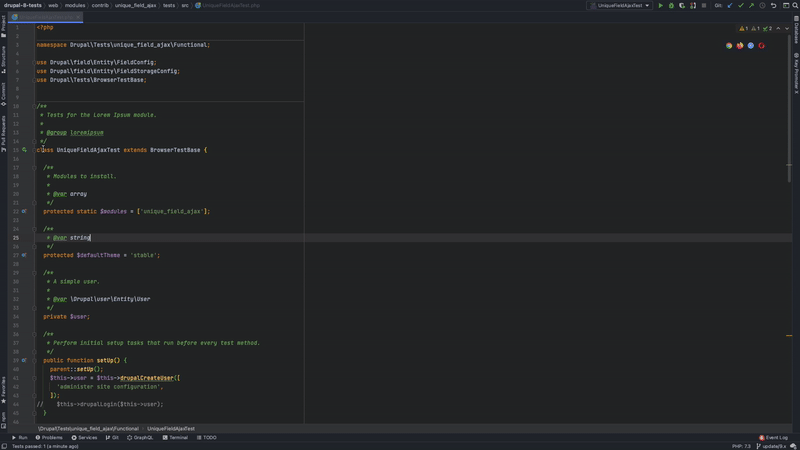Open Git history clock icon
Viewport: 800px width, 450px height.
click(762, 5)
